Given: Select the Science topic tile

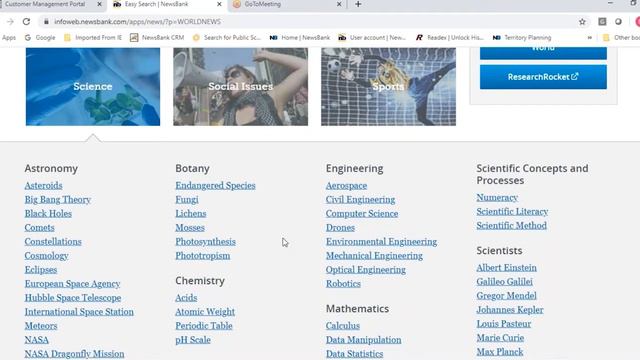Looking at the screenshot, I should (x=93, y=87).
